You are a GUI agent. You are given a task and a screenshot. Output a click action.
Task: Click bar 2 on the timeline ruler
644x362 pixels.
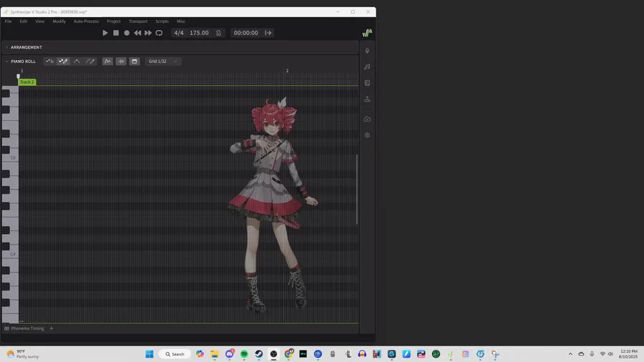tap(287, 71)
